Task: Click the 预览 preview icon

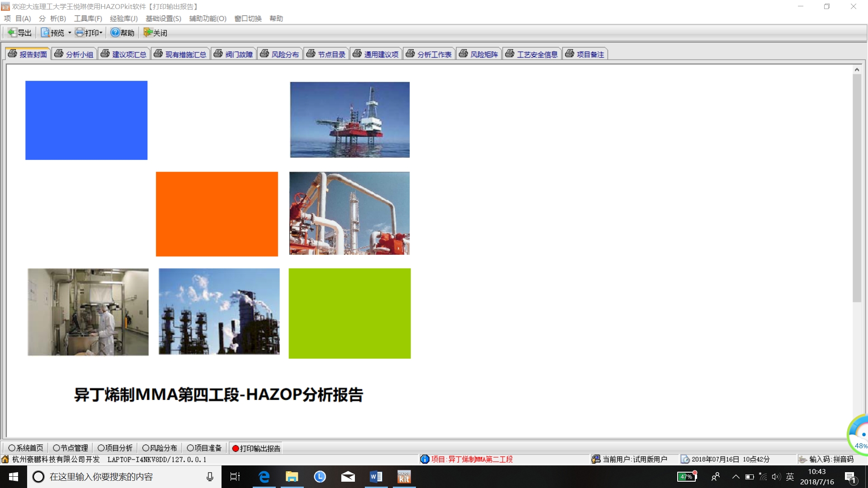Action: point(45,33)
